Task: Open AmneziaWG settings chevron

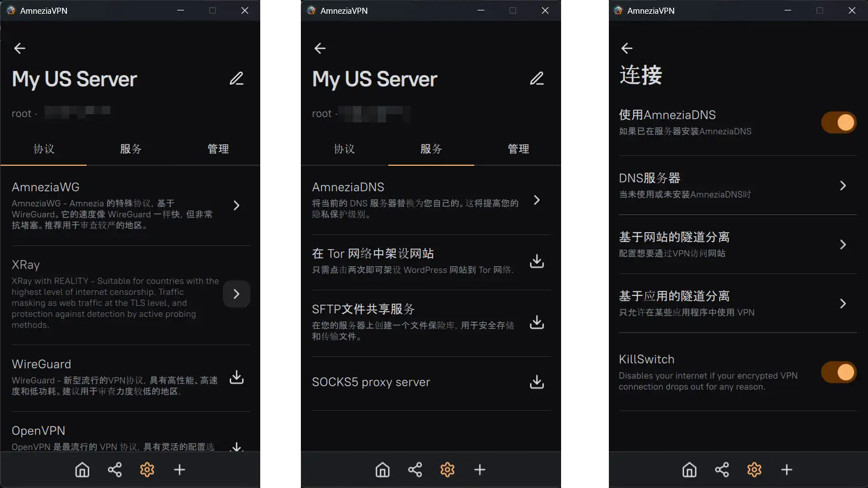Action: (237, 205)
